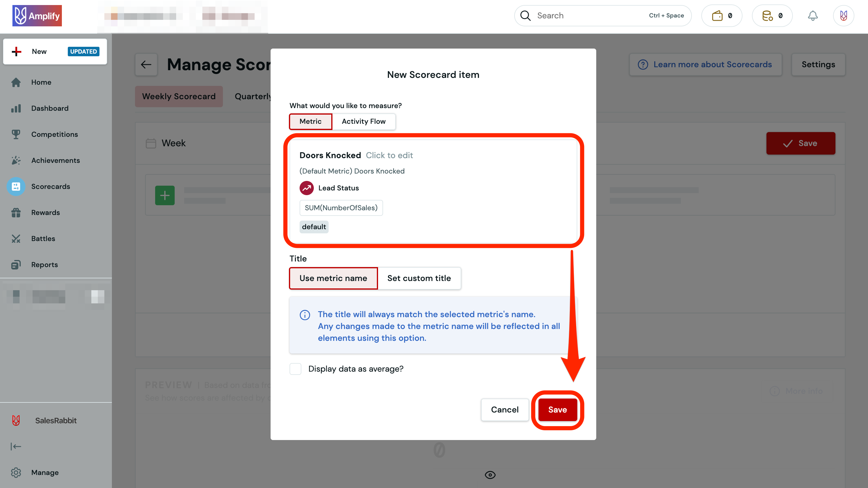
Task: Click the back arrow beside Manage Scorecards
Action: [146, 64]
